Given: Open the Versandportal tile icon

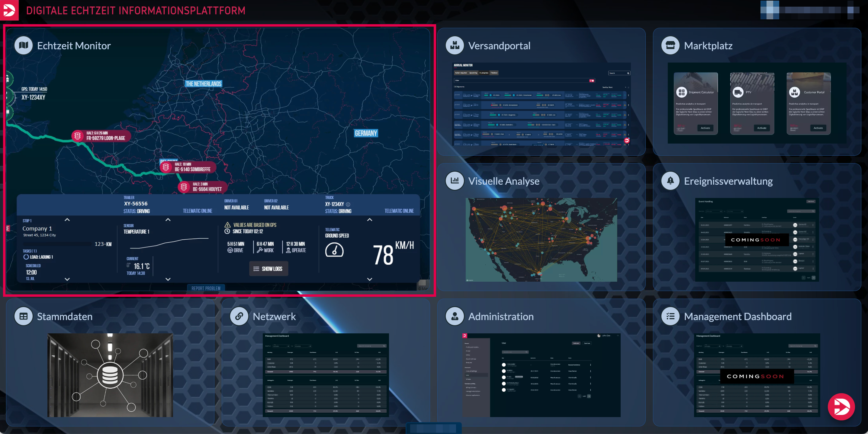Looking at the screenshot, I should pos(455,45).
